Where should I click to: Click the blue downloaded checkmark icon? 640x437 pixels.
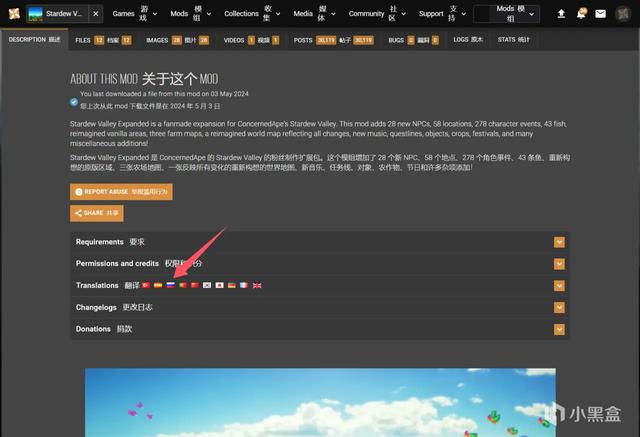pos(74,102)
